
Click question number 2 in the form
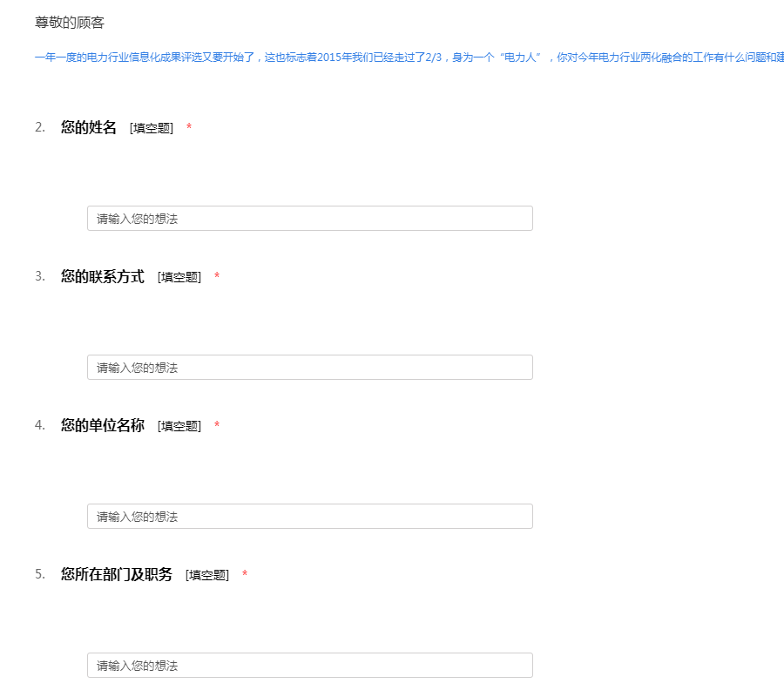pos(40,128)
